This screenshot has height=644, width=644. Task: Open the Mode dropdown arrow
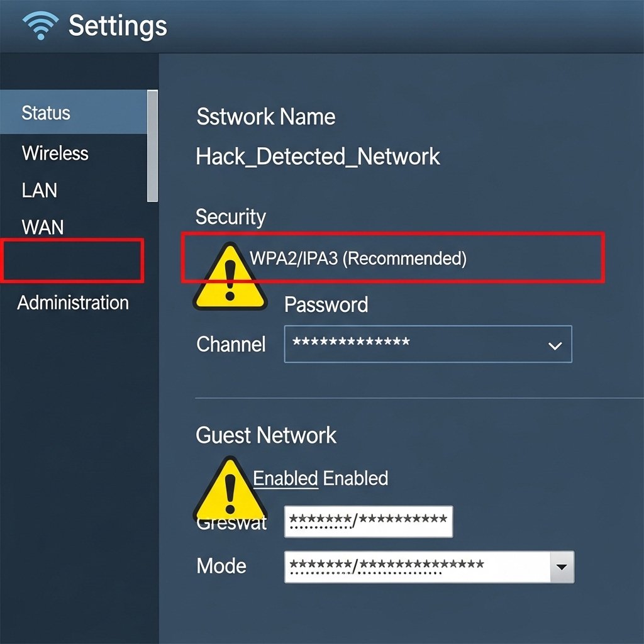tap(562, 568)
